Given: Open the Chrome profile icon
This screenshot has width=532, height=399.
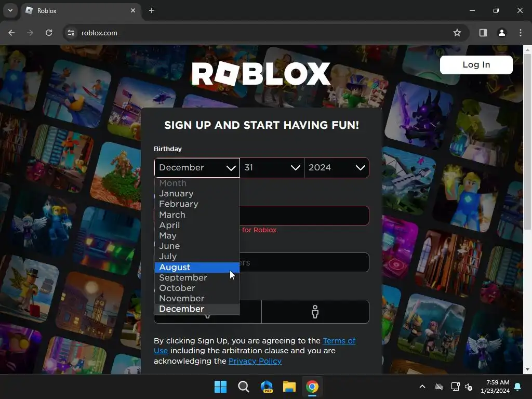Looking at the screenshot, I should pyautogui.click(x=501, y=33).
